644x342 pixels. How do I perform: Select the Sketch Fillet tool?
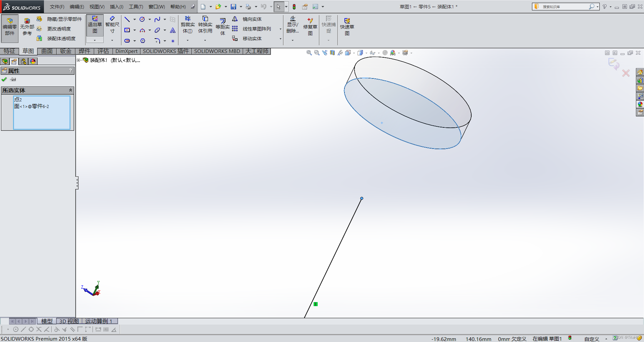157,41
